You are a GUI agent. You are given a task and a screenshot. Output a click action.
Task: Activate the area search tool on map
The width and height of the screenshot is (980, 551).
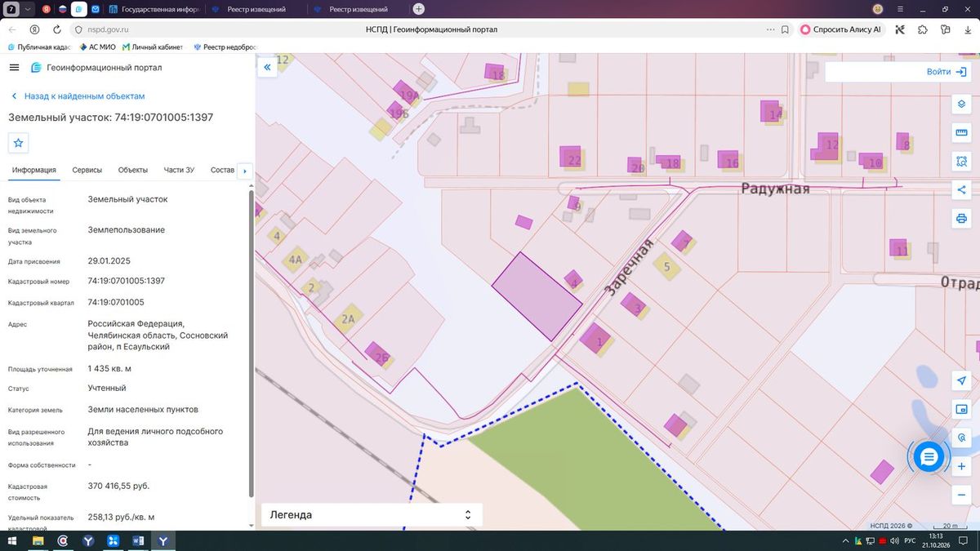(x=961, y=162)
